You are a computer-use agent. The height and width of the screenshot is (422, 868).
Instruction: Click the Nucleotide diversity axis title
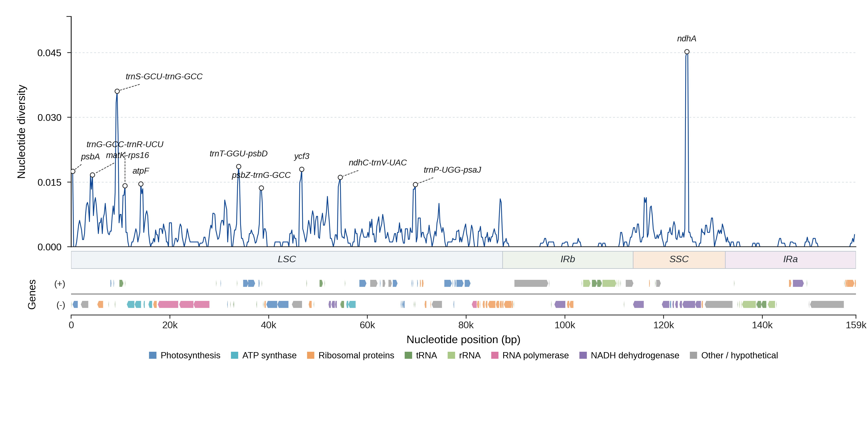pyautogui.click(x=21, y=132)
